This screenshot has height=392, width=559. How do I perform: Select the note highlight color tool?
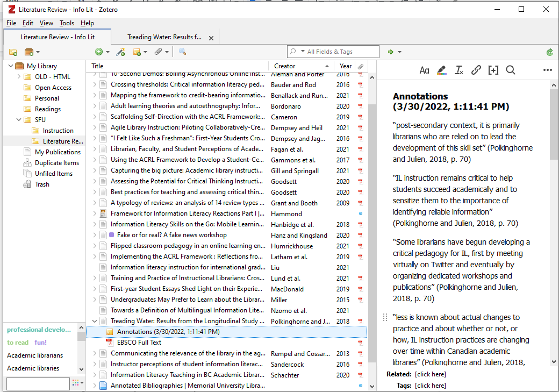point(441,70)
